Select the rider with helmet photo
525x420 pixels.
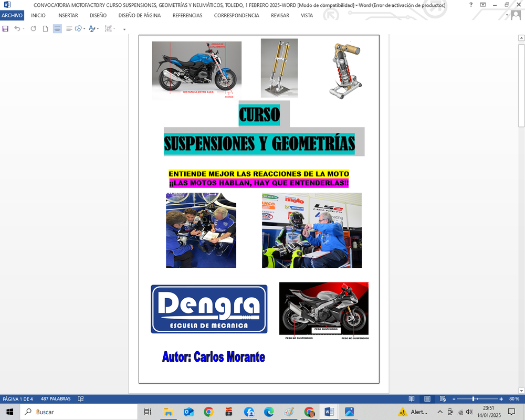pos(312,230)
